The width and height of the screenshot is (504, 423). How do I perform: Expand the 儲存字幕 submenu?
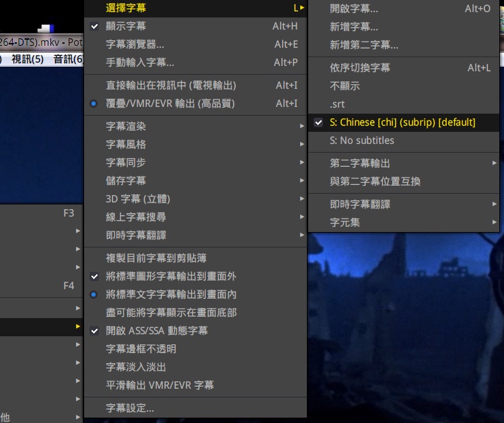[195, 180]
